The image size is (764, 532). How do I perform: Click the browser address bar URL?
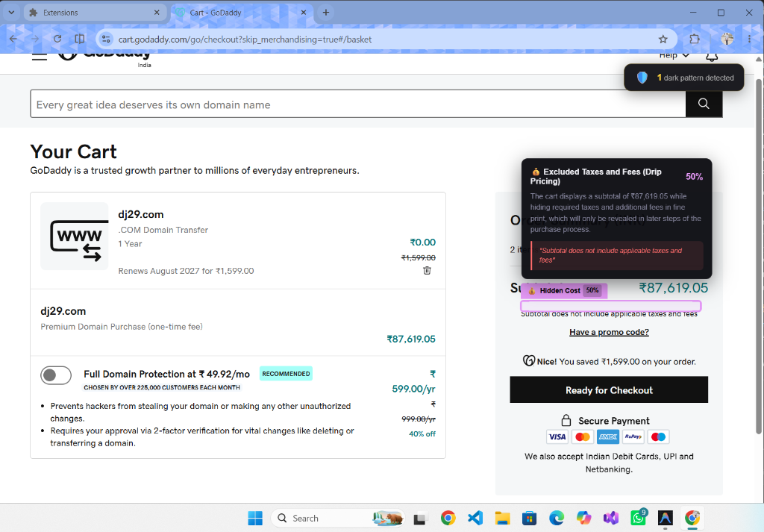(x=245, y=40)
